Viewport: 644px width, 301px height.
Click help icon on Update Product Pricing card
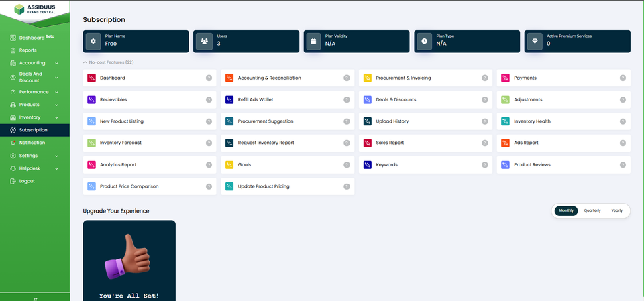tap(347, 186)
